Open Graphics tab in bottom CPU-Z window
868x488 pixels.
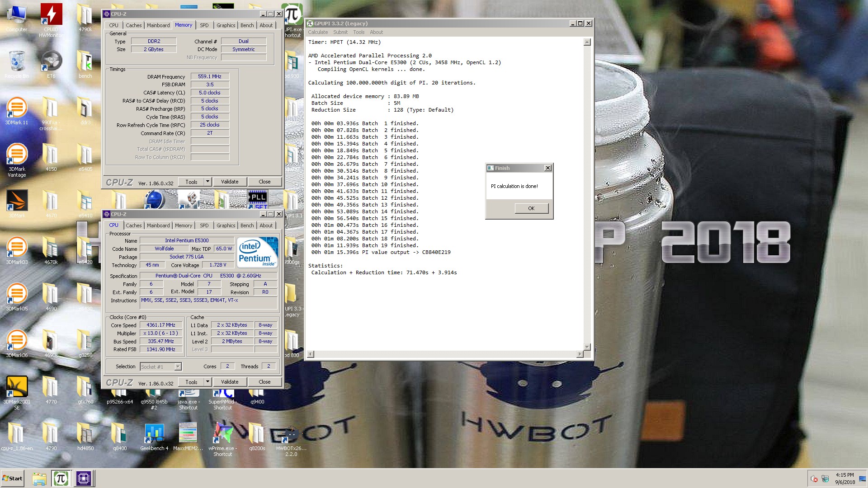[x=226, y=225]
